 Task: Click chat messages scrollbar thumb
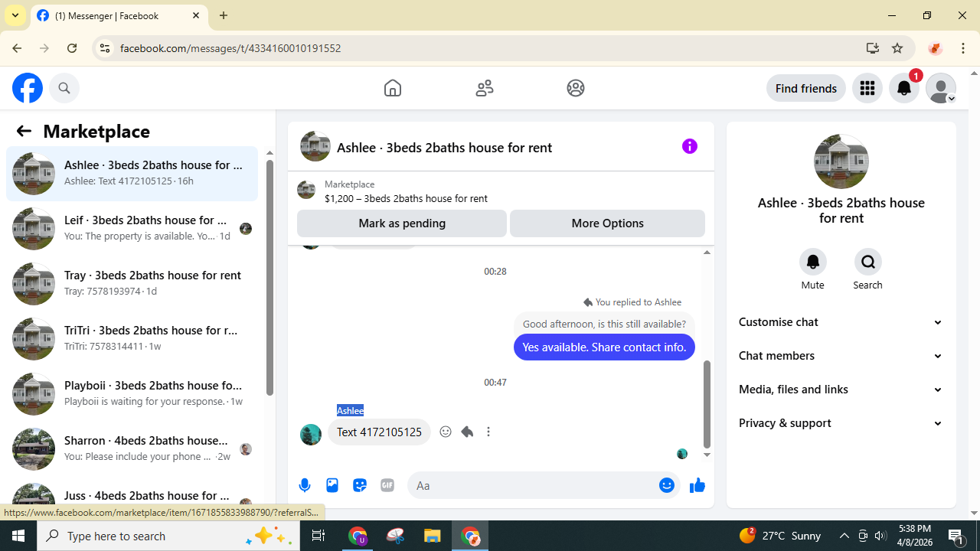click(707, 405)
